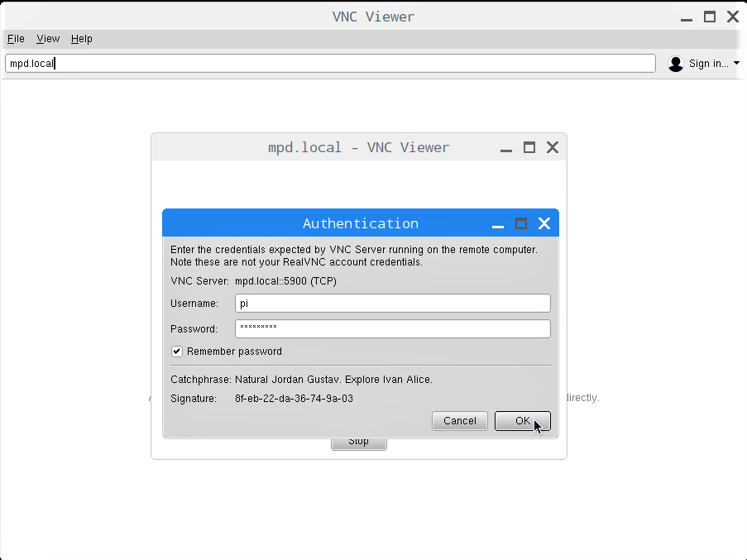Click the user account avatar icon
Viewport: 747px width, 560px height.
(x=676, y=64)
